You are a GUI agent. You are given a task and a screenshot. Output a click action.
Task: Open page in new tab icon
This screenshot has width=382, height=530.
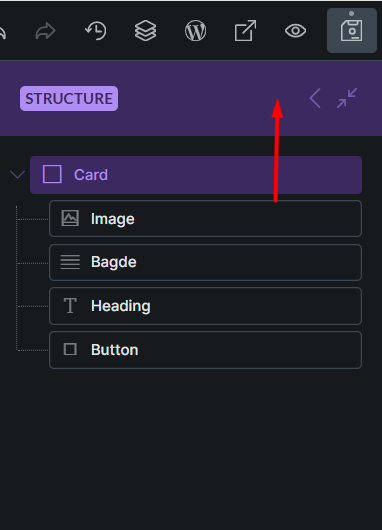click(x=245, y=31)
